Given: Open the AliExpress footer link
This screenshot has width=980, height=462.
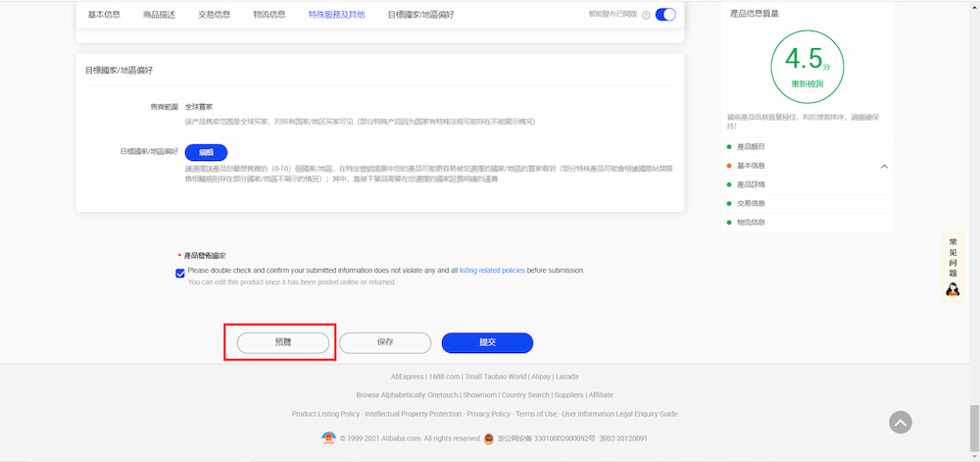Looking at the screenshot, I should pyautogui.click(x=408, y=377).
